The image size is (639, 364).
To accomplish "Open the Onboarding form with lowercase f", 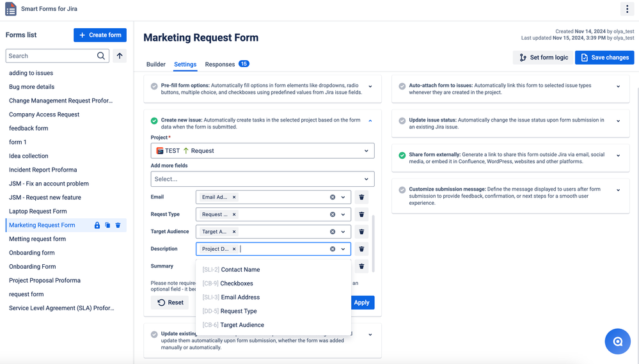I will tap(32, 253).
